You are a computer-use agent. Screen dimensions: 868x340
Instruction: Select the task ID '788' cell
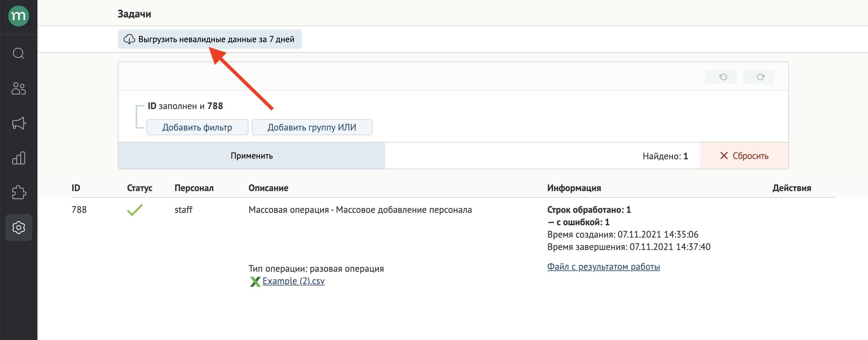pyautogui.click(x=79, y=210)
